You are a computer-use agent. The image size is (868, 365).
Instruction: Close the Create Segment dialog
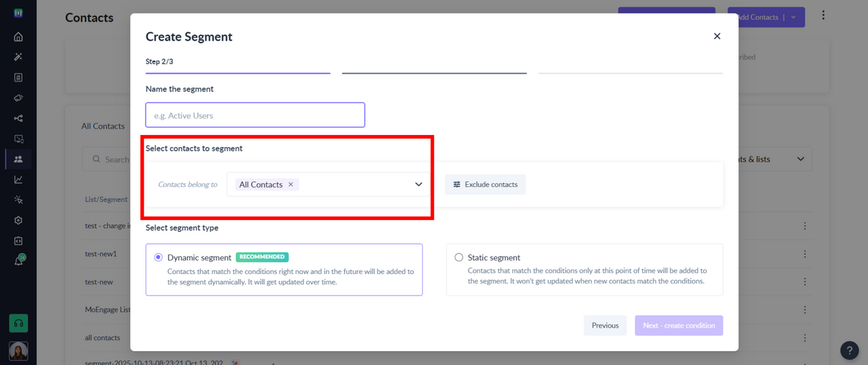[x=717, y=36]
